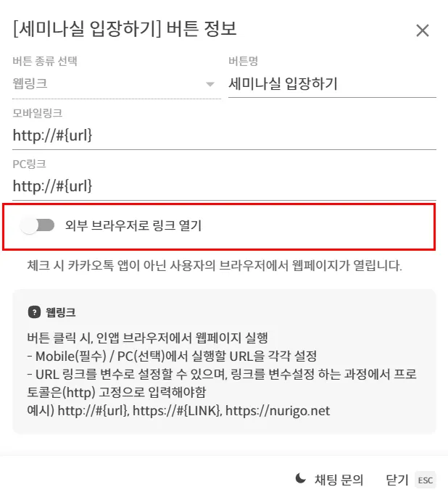The height and width of the screenshot is (500, 448).
Task: Click the 모바일링크 URL input field
Action: tap(224, 136)
